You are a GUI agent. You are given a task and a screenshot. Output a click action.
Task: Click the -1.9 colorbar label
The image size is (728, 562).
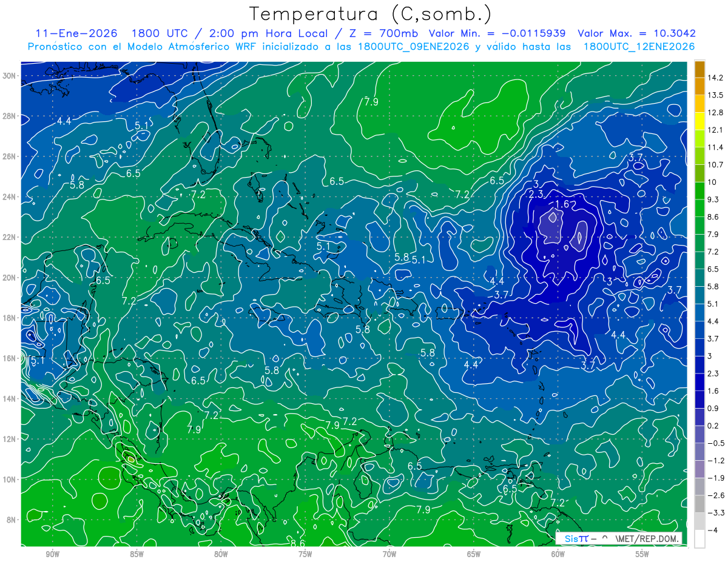(x=715, y=478)
